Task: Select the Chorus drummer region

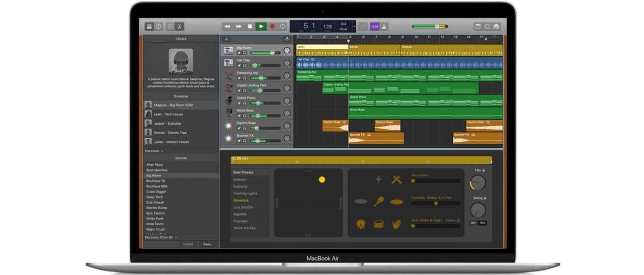Action: point(451,51)
